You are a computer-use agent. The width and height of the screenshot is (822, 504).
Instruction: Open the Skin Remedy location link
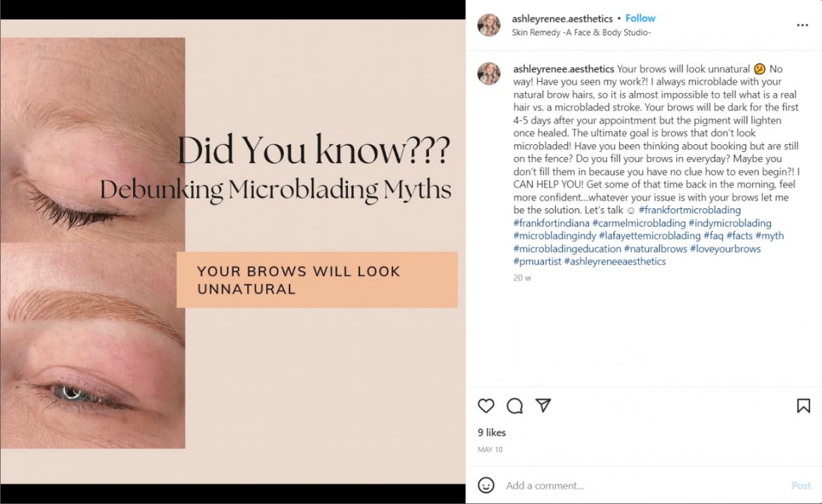click(581, 32)
